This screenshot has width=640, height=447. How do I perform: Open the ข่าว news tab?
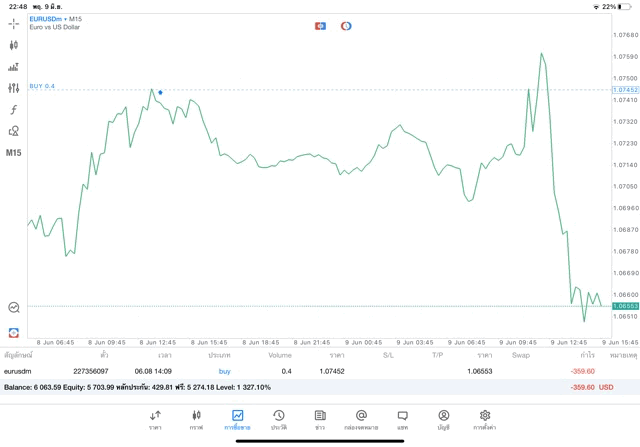click(x=320, y=419)
